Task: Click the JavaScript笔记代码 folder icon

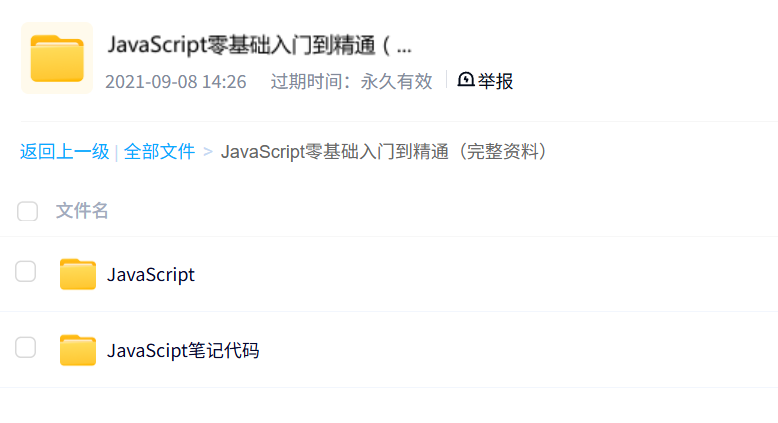Action: click(x=77, y=350)
